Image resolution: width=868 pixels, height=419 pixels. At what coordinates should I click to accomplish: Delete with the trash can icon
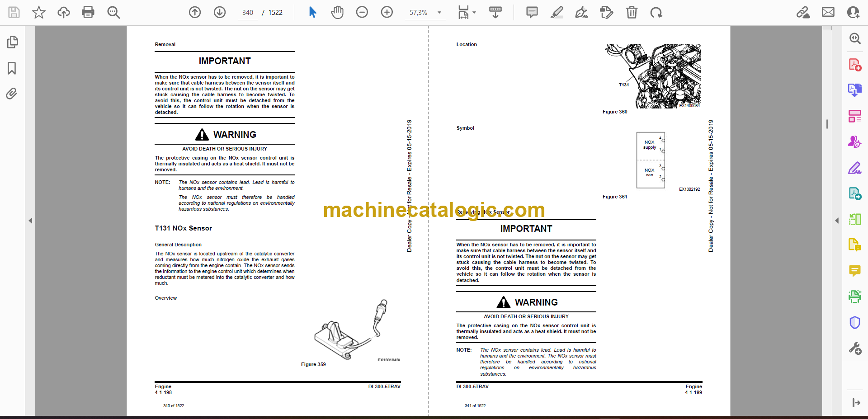tap(632, 12)
